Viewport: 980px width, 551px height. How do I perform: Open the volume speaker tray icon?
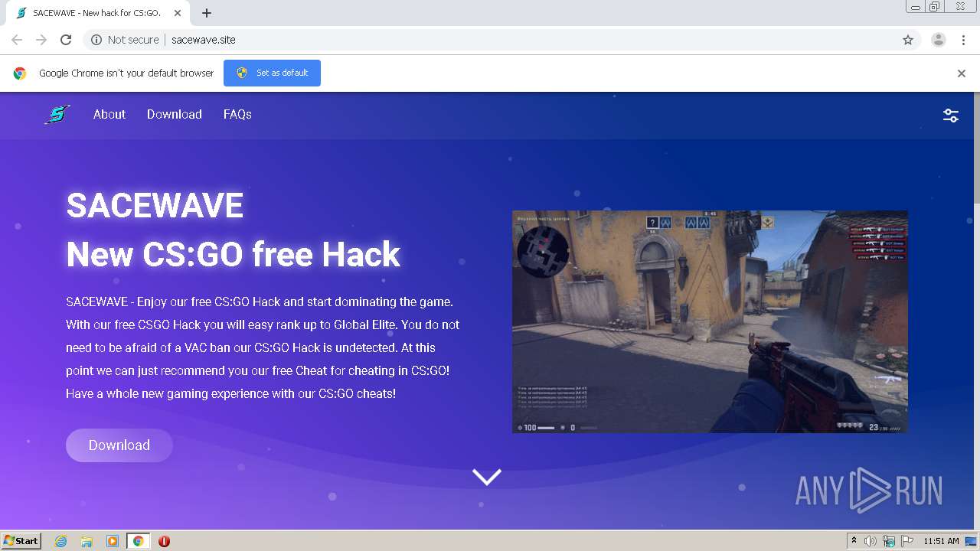point(871,541)
